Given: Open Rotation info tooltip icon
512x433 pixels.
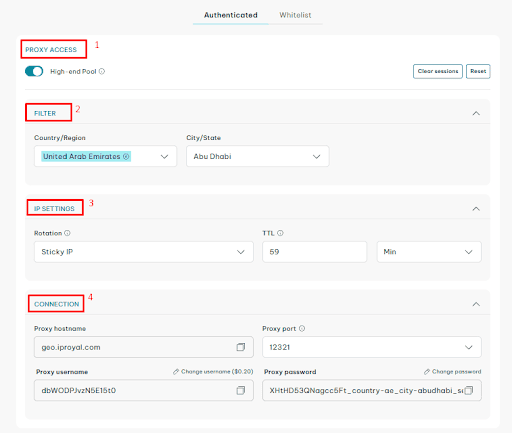Looking at the screenshot, I should 67,233.
